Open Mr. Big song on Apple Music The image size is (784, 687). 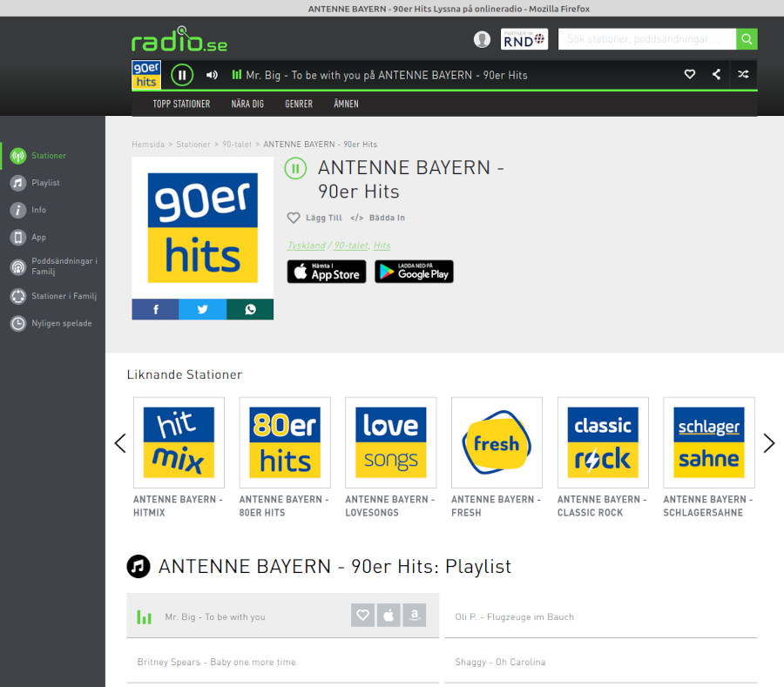(x=389, y=615)
